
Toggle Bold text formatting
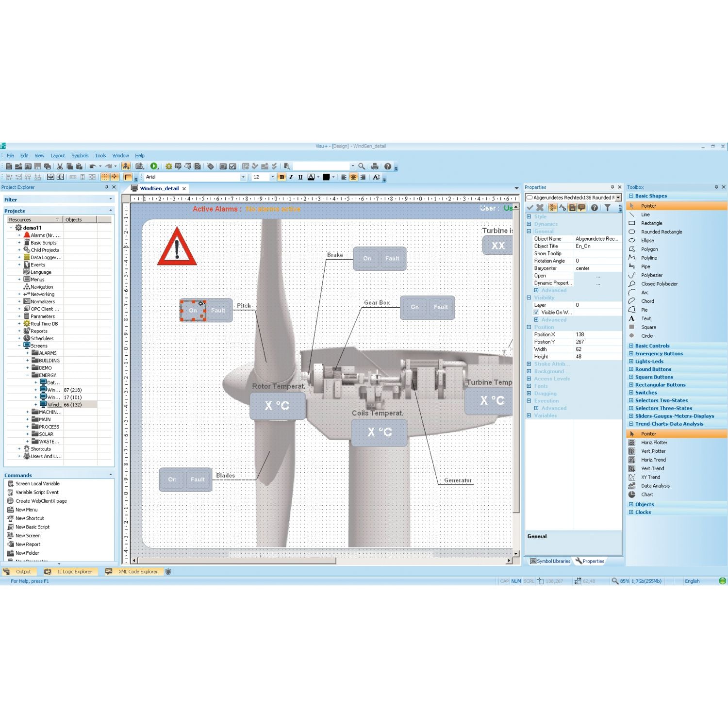(x=281, y=177)
